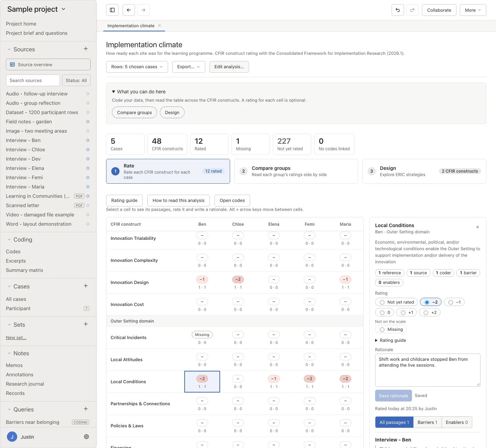Select the Rate step card
This screenshot has height=448, width=496.
[168, 171]
